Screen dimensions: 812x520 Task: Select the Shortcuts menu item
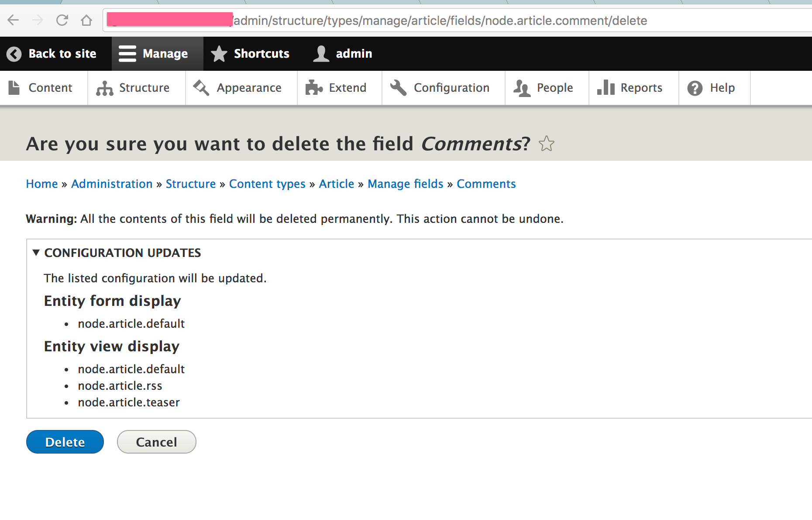[x=261, y=53]
